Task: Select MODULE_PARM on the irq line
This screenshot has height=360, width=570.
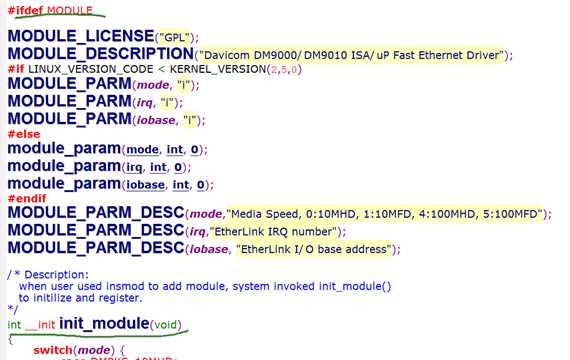Action: 70,101
